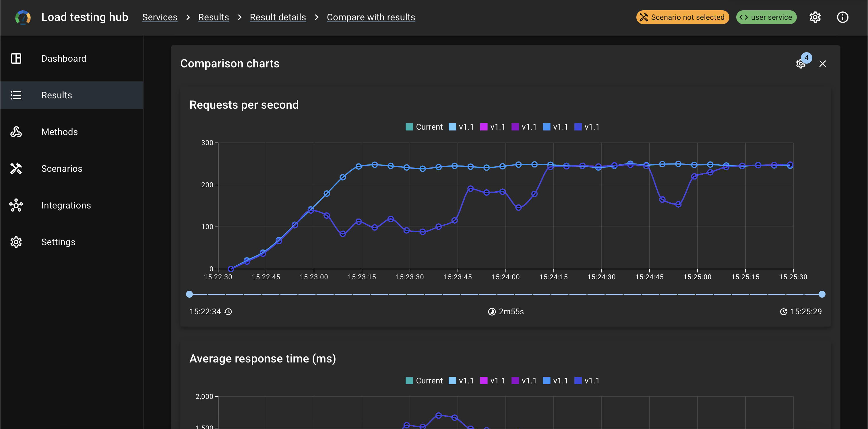Toggle purple v1.1 in Average response time legend
The width and height of the screenshot is (868, 429).
[524, 381]
